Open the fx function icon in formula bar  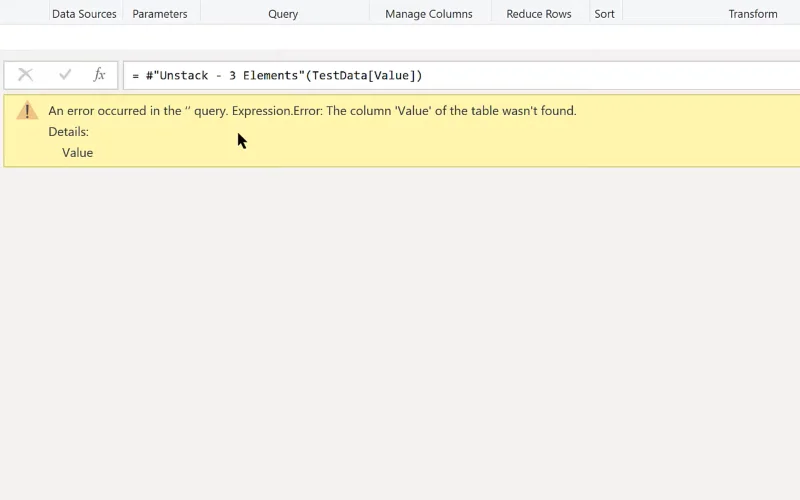click(x=99, y=75)
